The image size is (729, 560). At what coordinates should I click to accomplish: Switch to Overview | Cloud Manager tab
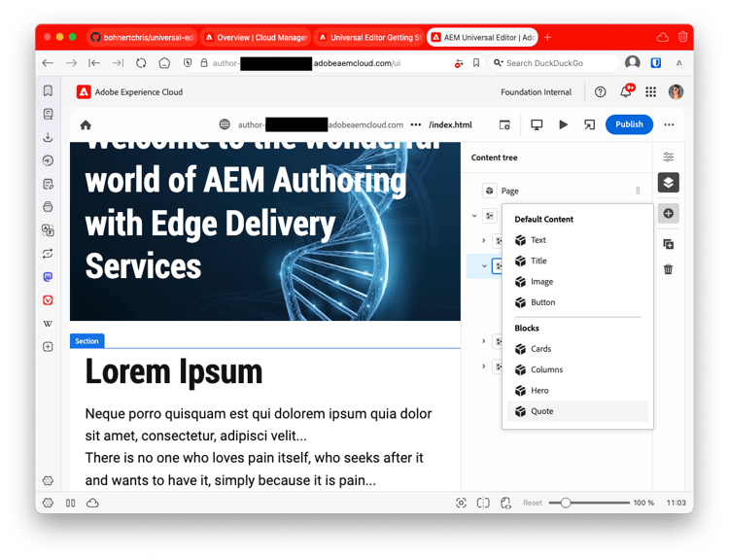[256, 37]
